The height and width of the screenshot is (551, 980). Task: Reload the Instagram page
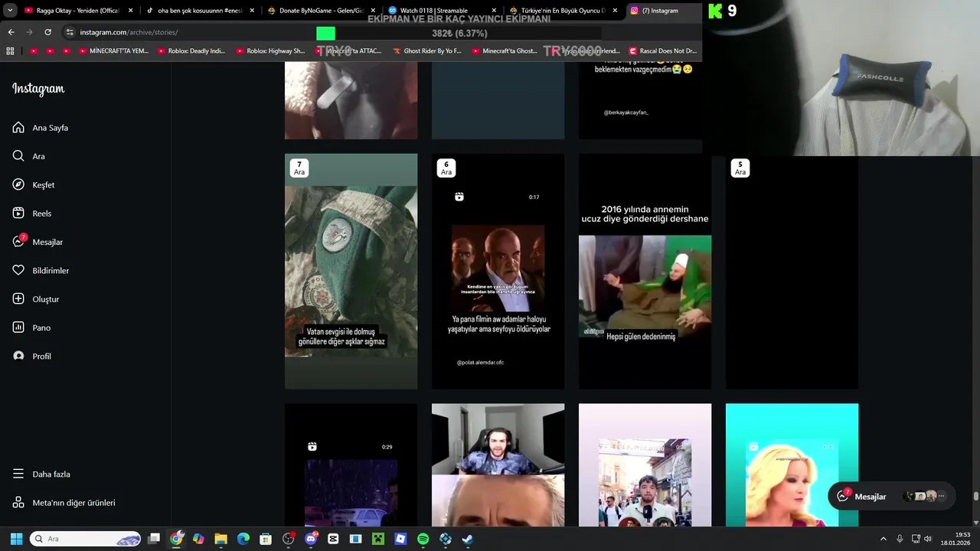click(47, 32)
